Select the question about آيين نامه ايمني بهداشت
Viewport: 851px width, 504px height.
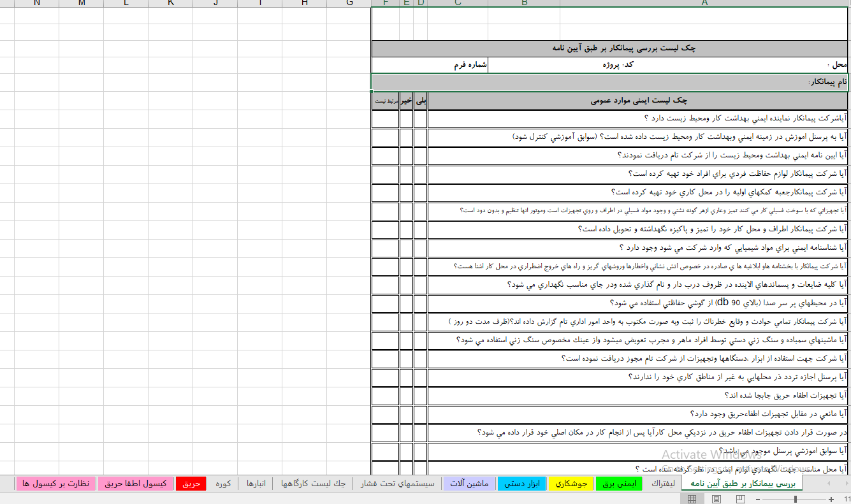(638, 155)
